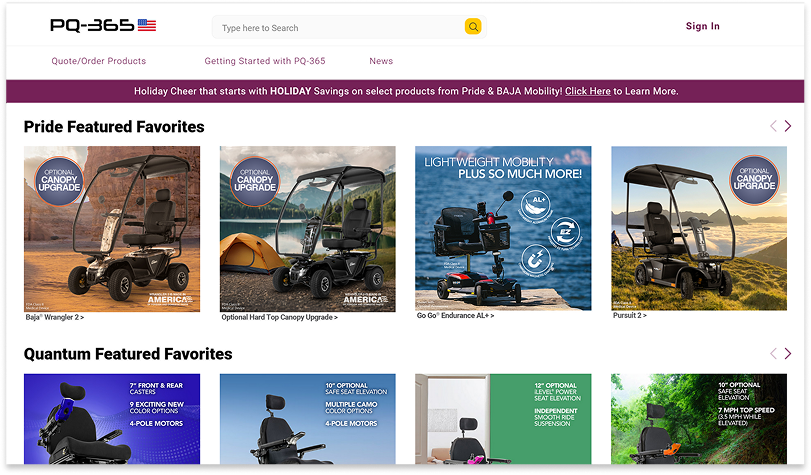
Task: Click the PQ-365 logo
Action: (x=92, y=25)
